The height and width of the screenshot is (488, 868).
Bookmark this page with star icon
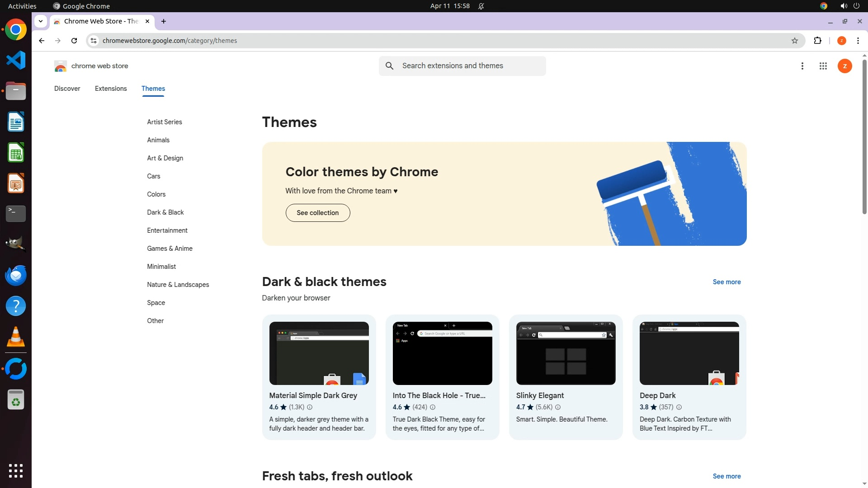795,41
